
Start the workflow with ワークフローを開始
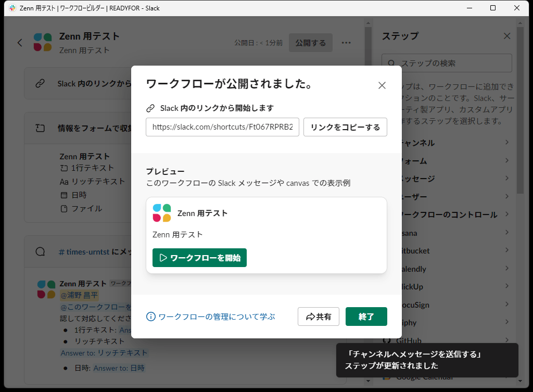[199, 258]
